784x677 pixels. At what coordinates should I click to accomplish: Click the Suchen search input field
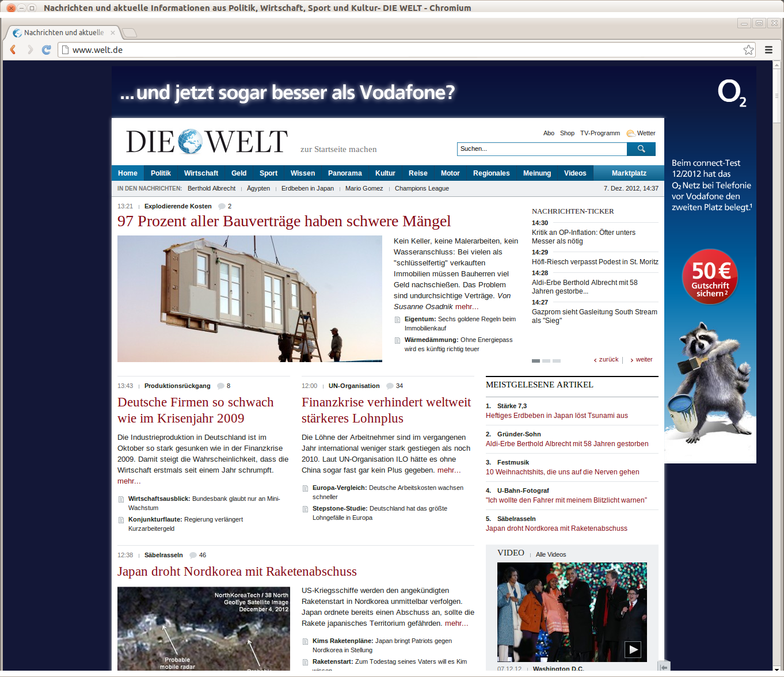(x=542, y=149)
